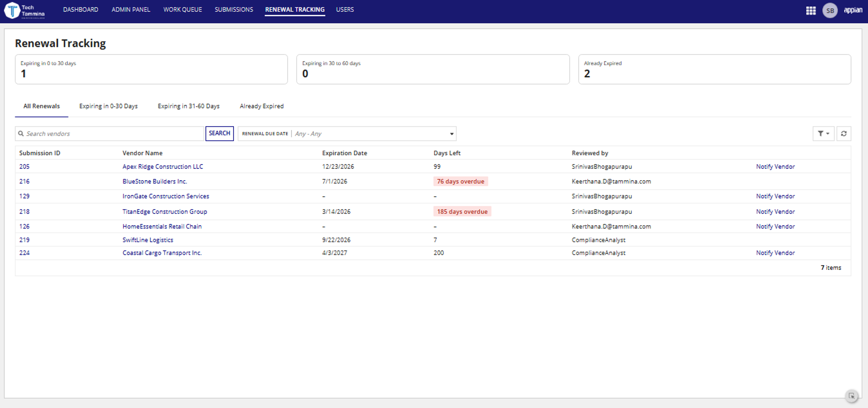Open BlueStone Builders Inc. vendor link
The height and width of the screenshot is (408, 868).
click(x=155, y=181)
